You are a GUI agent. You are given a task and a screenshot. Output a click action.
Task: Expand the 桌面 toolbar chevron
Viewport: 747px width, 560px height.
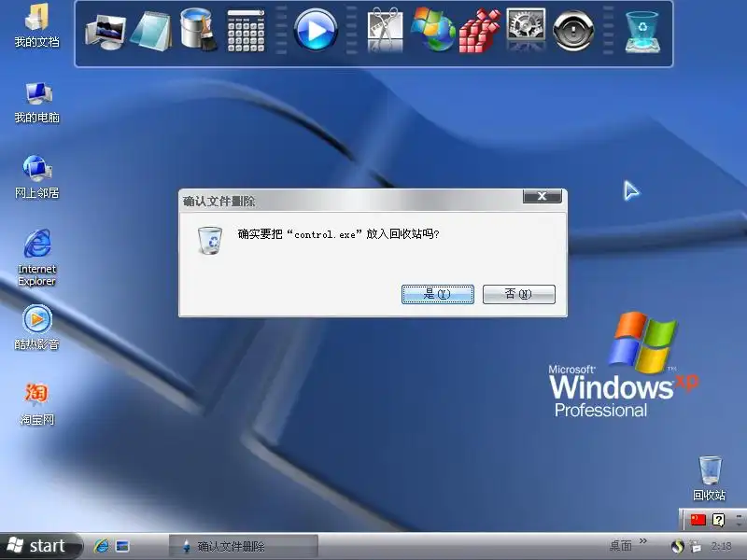click(642, 541)
